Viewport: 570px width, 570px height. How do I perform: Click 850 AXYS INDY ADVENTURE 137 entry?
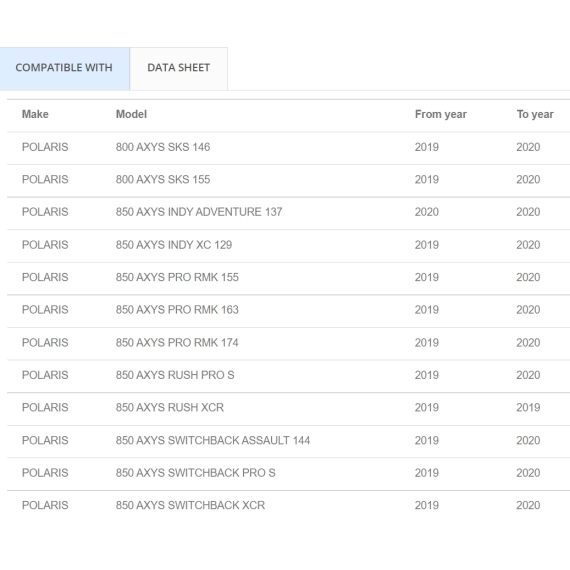click(x=199, y=212)
